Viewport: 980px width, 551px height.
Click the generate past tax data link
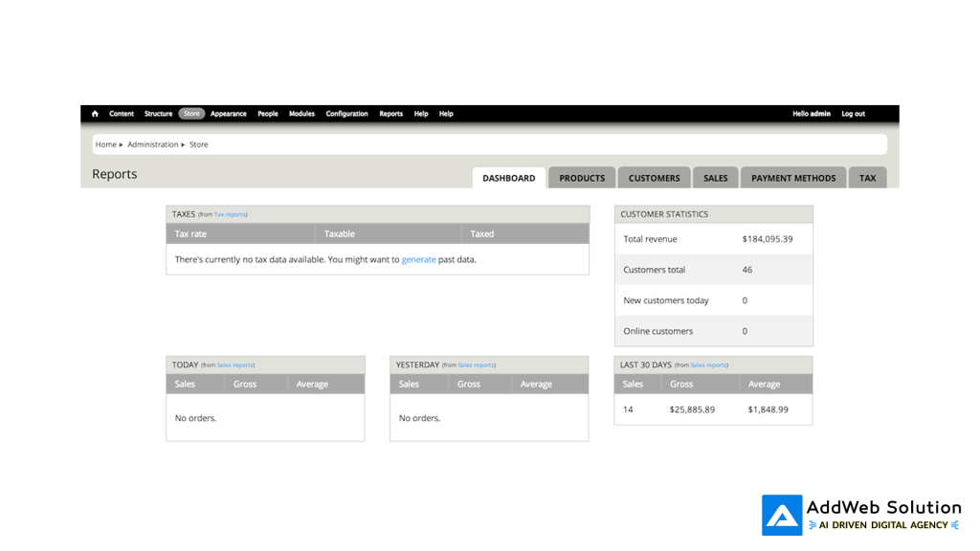(420, 259)
